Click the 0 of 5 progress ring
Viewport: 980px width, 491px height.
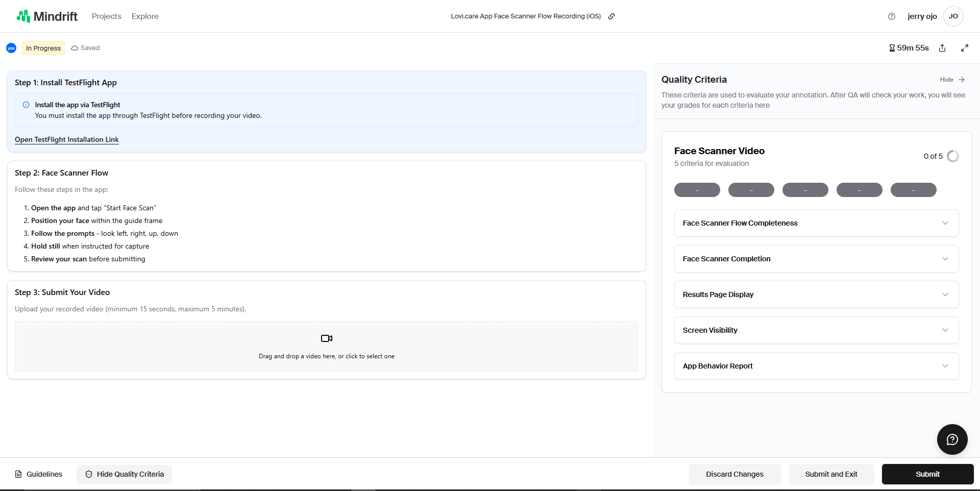[x=953, y=156]
